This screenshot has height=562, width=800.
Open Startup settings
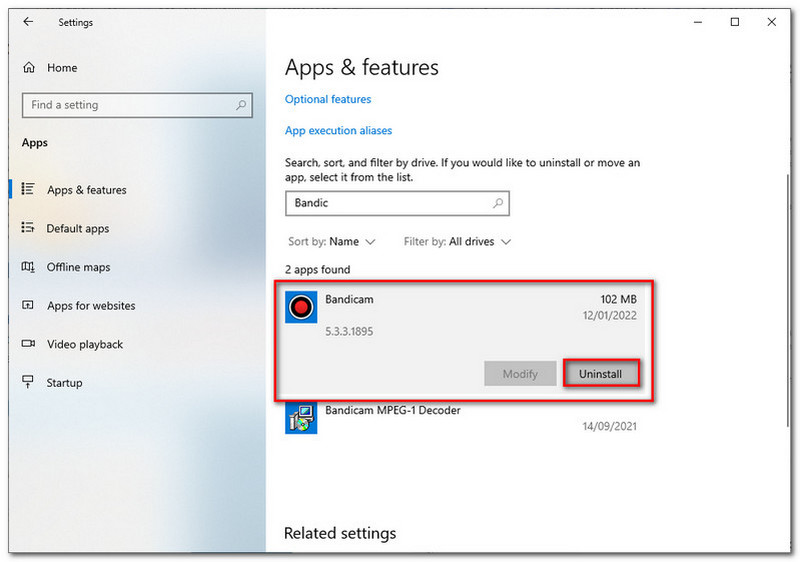[x=64, y=383]
